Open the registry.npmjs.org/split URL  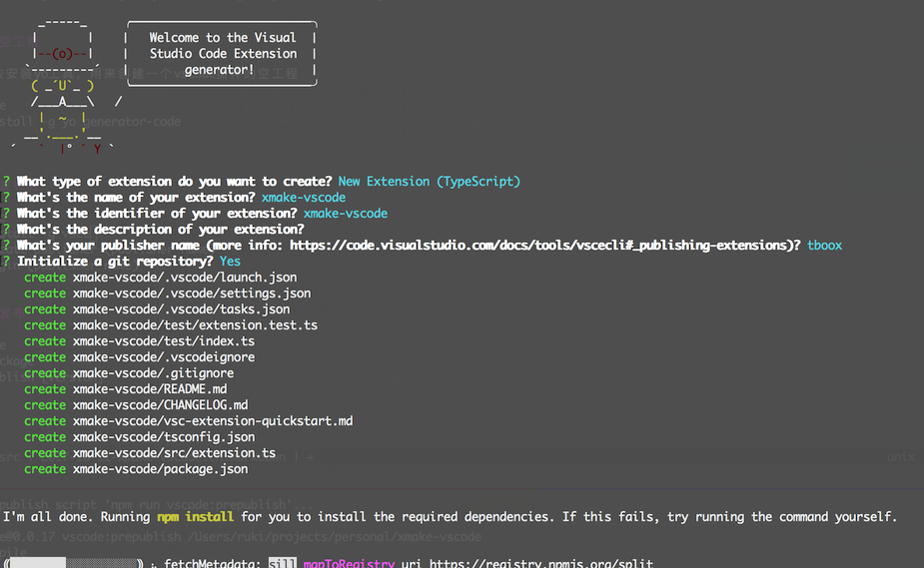541,563
